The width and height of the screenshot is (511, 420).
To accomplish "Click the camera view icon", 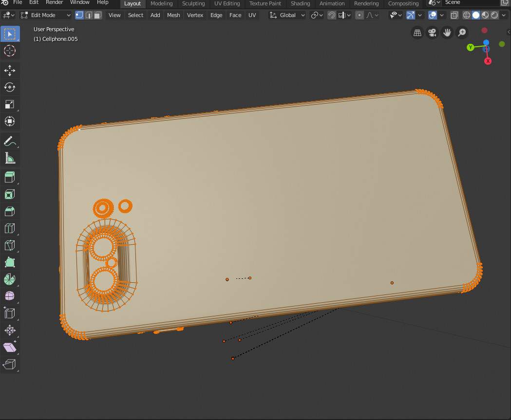I will [x=432, y=32].
